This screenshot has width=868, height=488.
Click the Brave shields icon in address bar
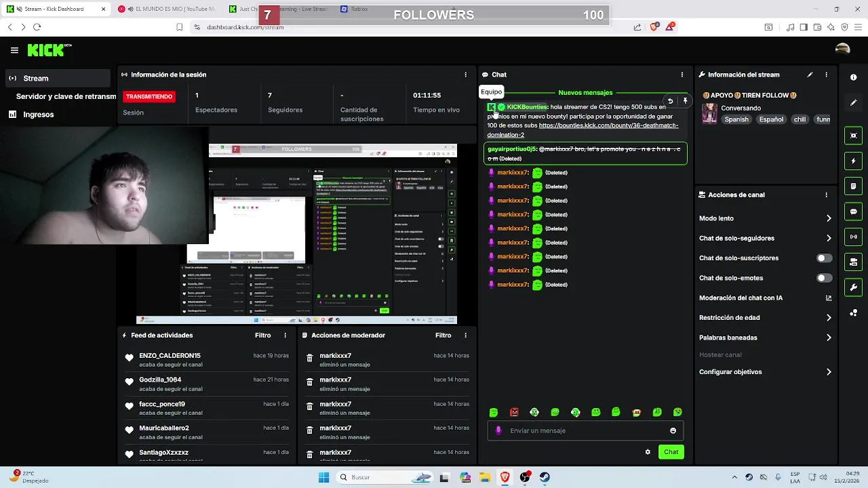coord(654,27)
